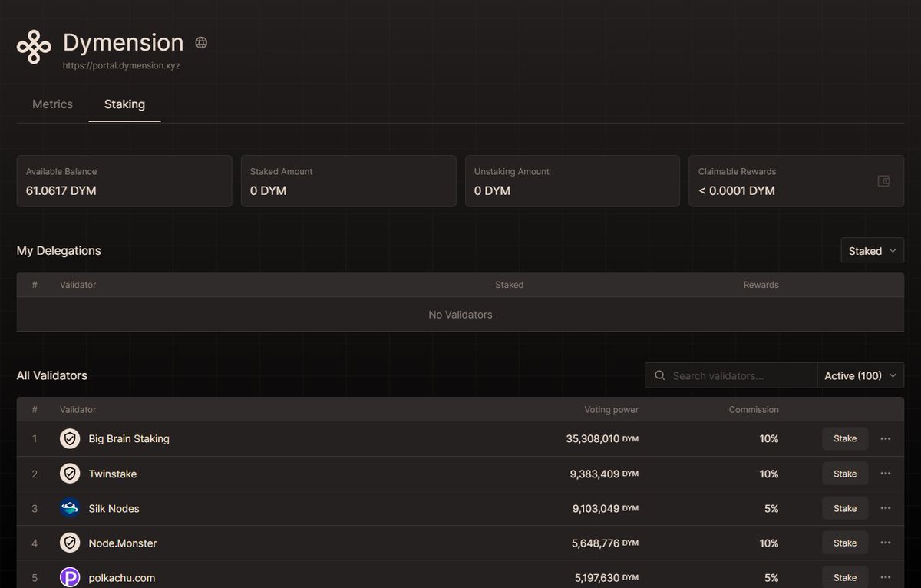921x588 pixels.
Task: Focus the Search validators input field
Action: (x=731, y=375)
